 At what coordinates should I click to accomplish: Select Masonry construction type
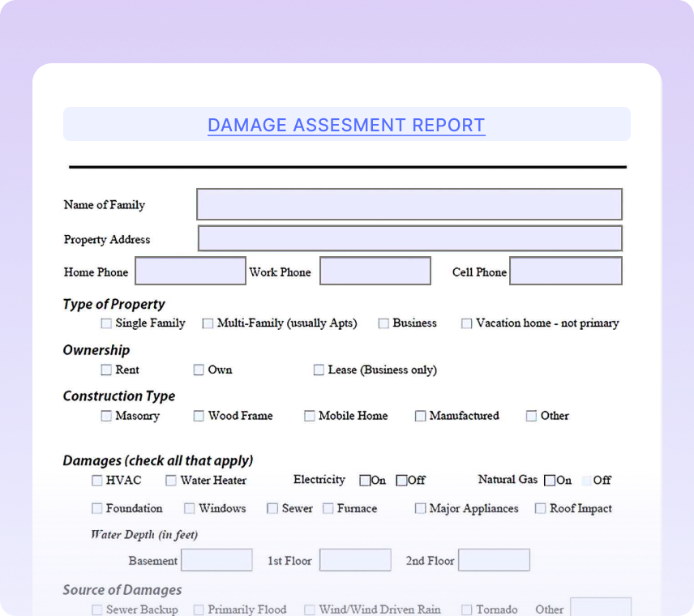(x=106, y=416)
